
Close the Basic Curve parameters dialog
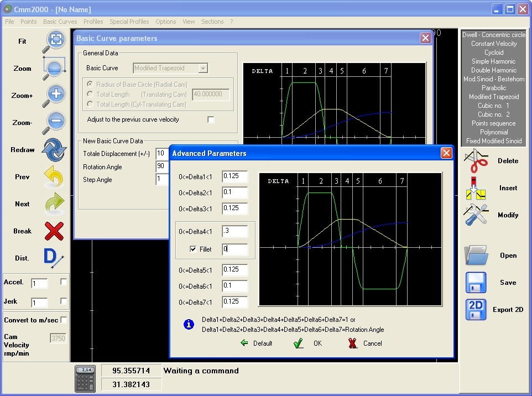[x=425, y=38]
